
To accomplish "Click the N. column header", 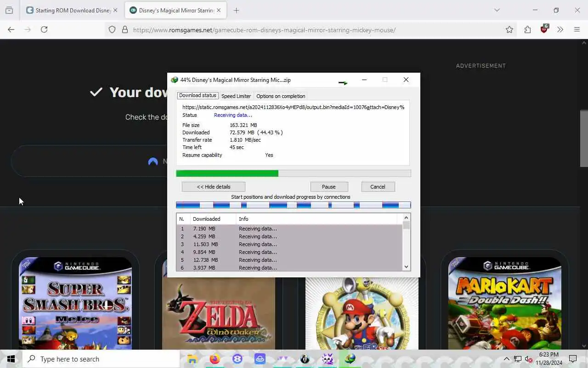I will pos(183,219).
